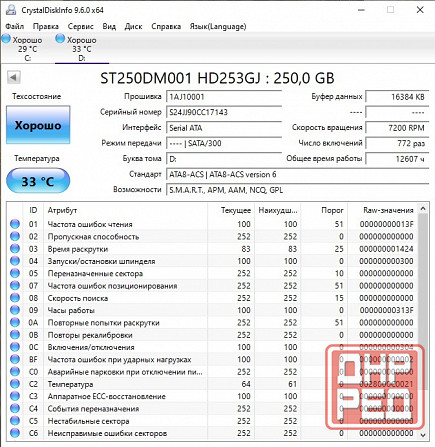Open the Сервис menu
435x447 pixels.
(80, 26)
